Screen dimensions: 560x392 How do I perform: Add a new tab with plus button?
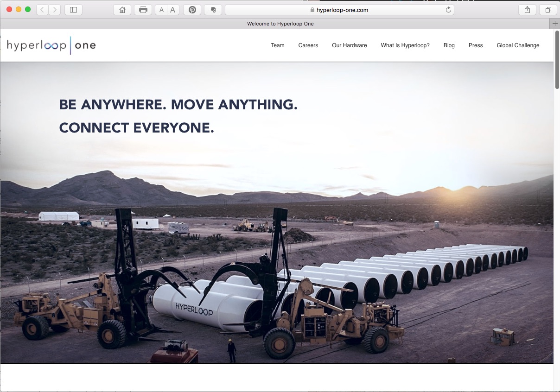555,24
